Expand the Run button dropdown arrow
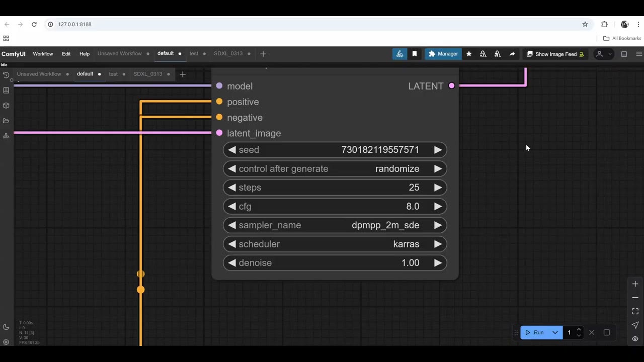 pos(555,332)
